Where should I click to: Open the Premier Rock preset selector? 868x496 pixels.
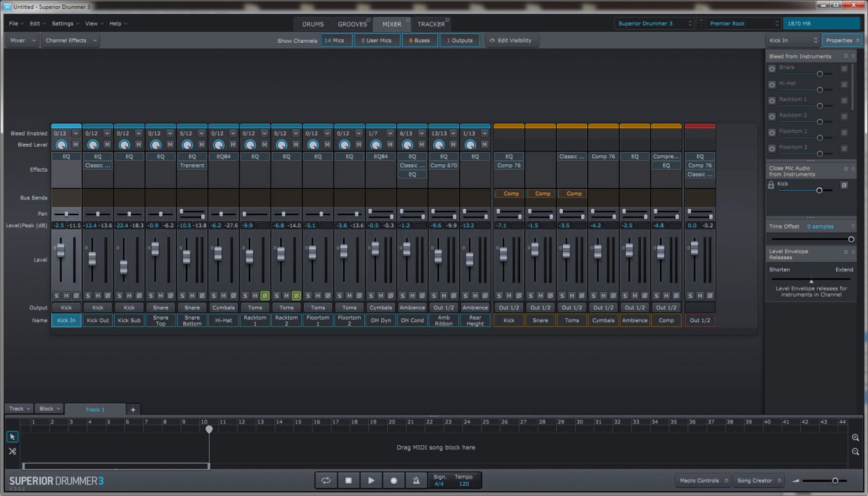tap(743, 23)
